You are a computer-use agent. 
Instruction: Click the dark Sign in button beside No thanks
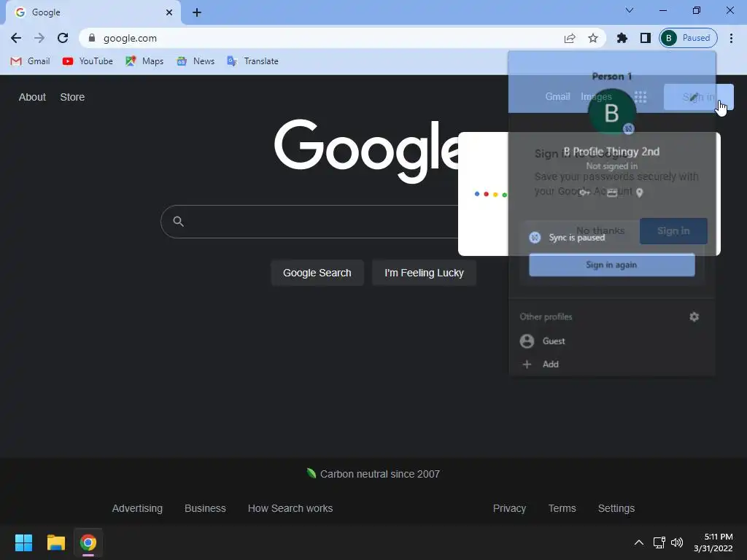pyautogui.click(x=673, y=231)
